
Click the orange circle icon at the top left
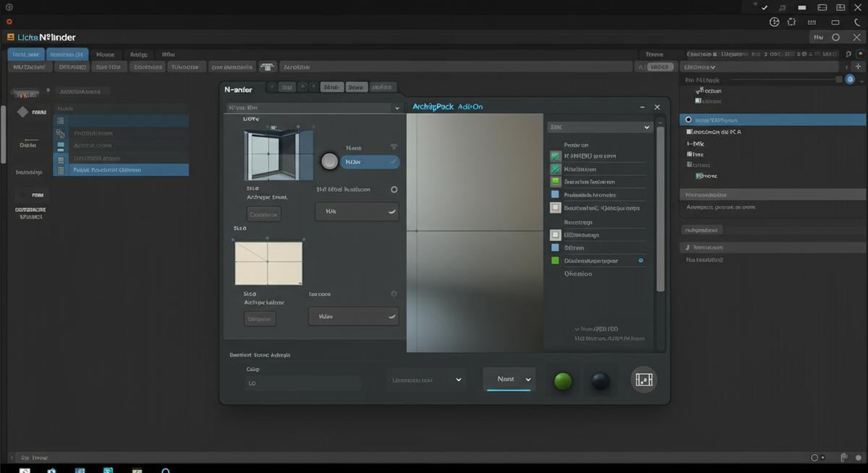tap(9, 22)
